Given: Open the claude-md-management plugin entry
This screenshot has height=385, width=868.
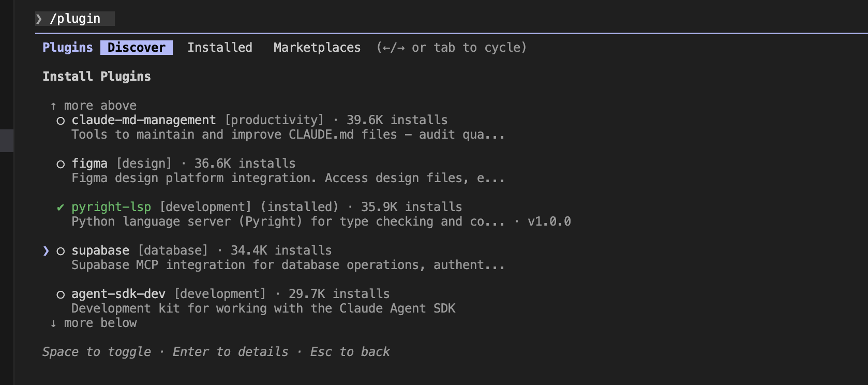Looking at the screenshot, I should [143, 120].
